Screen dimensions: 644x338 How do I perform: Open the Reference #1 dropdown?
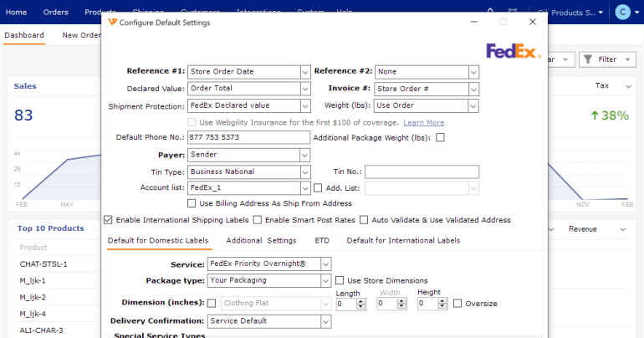click(x=304, y=72)
